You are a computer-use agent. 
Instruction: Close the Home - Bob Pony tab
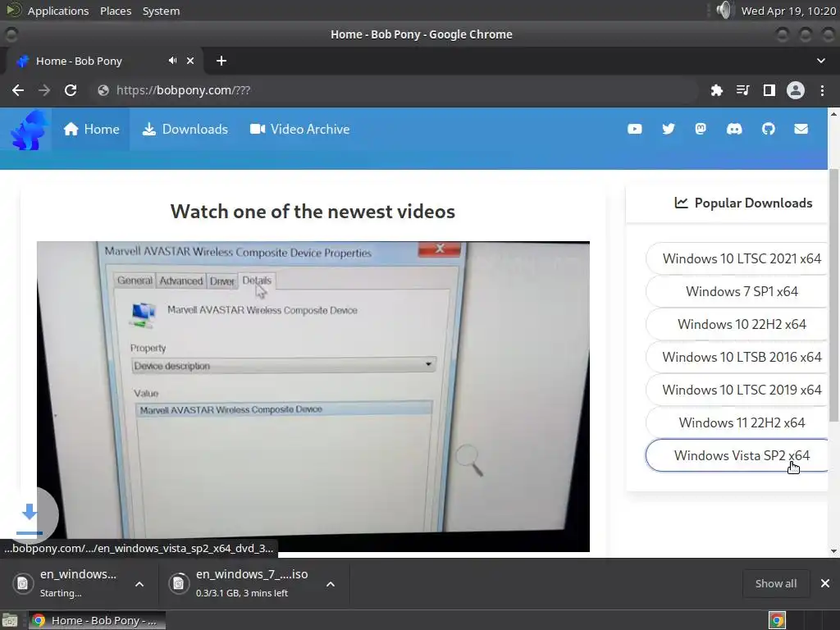[190, 61]
